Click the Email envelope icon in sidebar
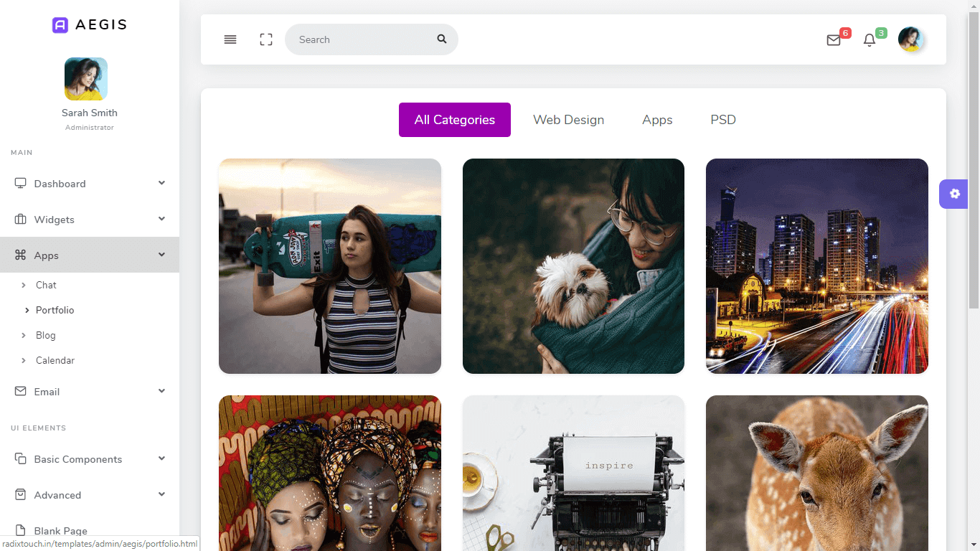The width and height of the screenshot is (980, 551). (20, 391)
